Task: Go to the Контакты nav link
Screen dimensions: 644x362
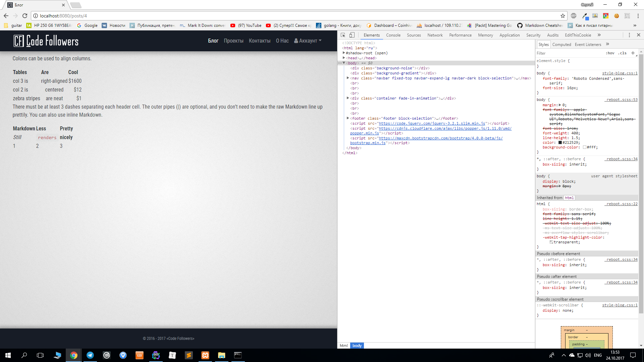Action: [260, 41]
